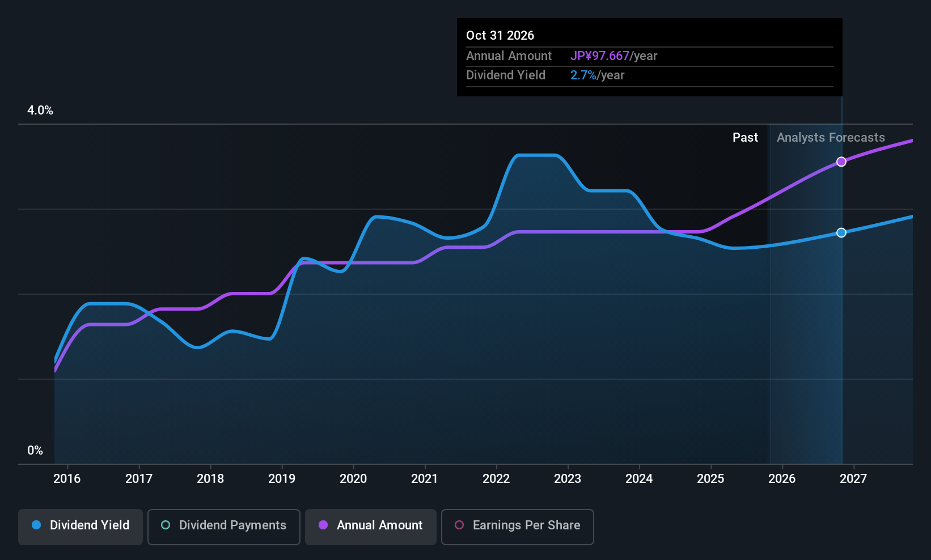The image size is (931, 560).
Task: Click the purple Annual Amount legend dot
Action: pos(323,525)
